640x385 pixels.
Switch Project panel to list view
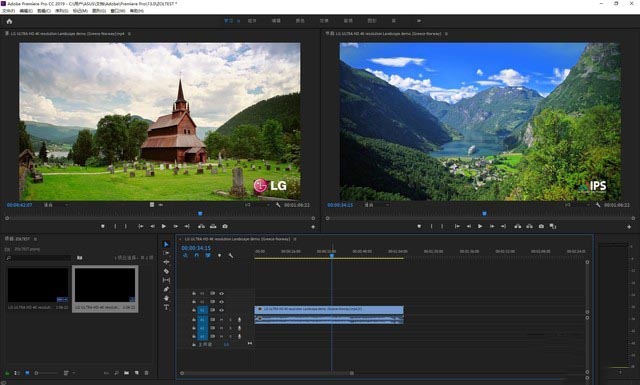[x=17, y=373]
